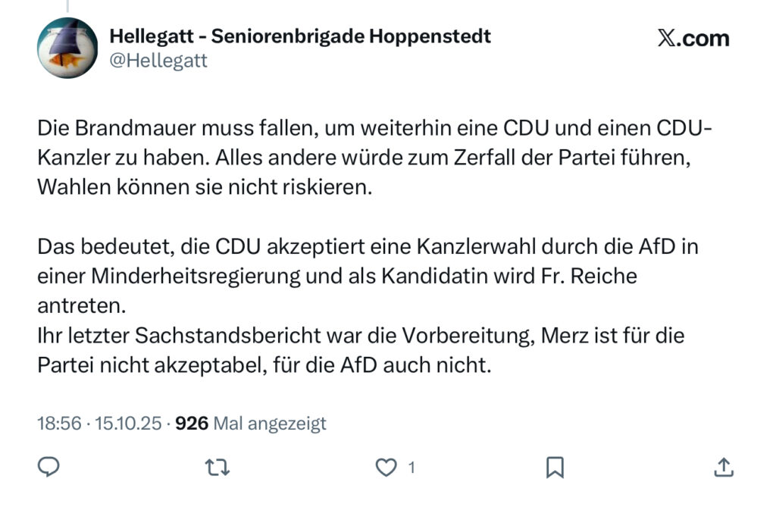Viewport: 776px width, 532px height.
Task: Like the tweet with the heart icon
Action: pos(386,468)
